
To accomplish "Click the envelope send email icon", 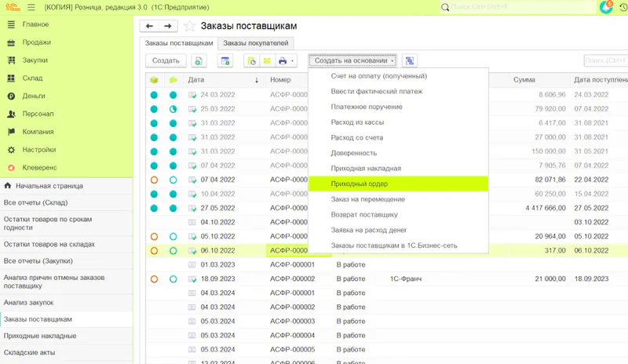I will click(266, 60).
